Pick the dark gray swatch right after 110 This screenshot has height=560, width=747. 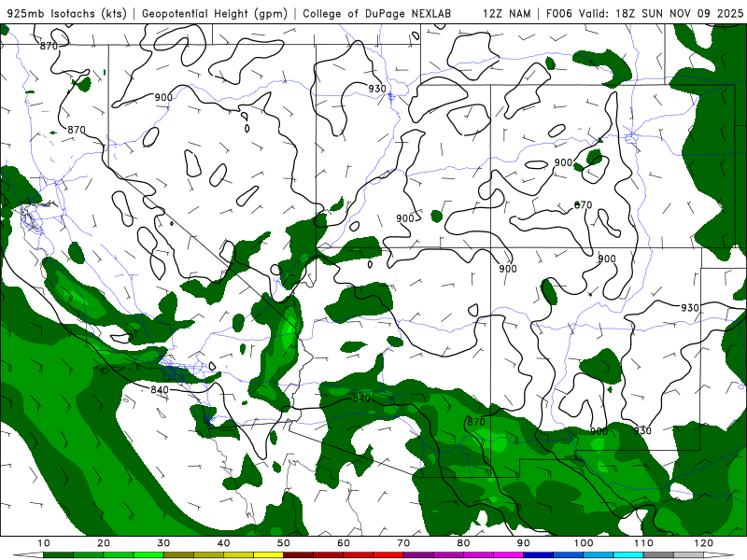658,555
